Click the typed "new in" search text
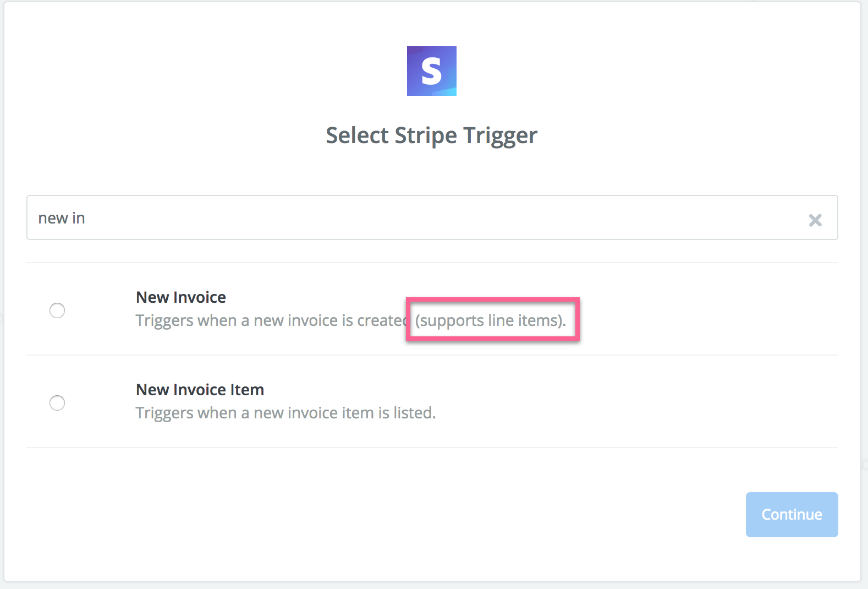 pos(62,219)
